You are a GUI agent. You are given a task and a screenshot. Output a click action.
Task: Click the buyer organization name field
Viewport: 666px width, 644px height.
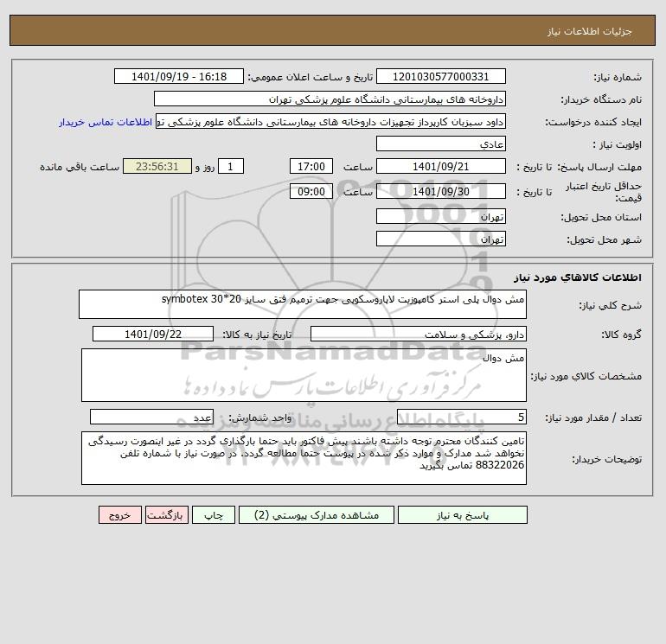(330, 99)
